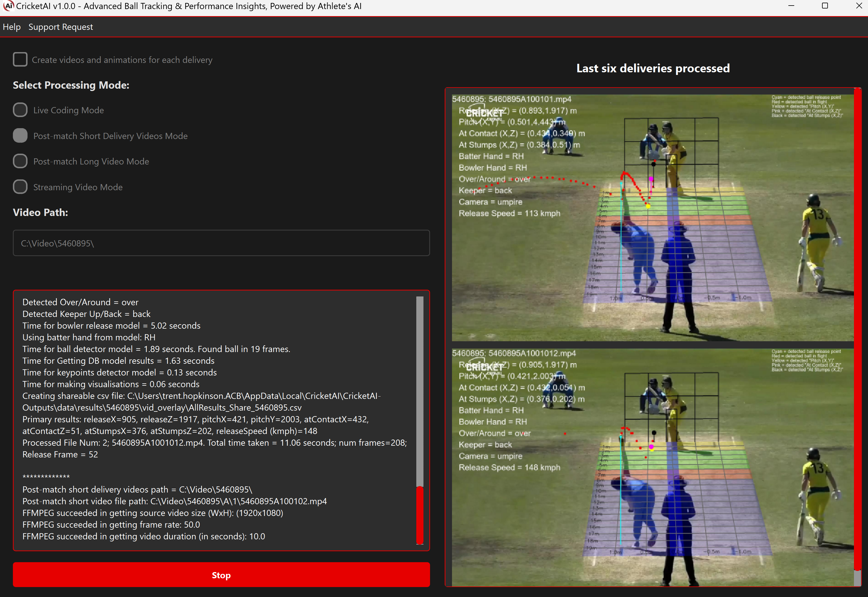Click 'Last six deliveries processed' heading
This screenshot has height=597, width=868.
tap(653, 68)
